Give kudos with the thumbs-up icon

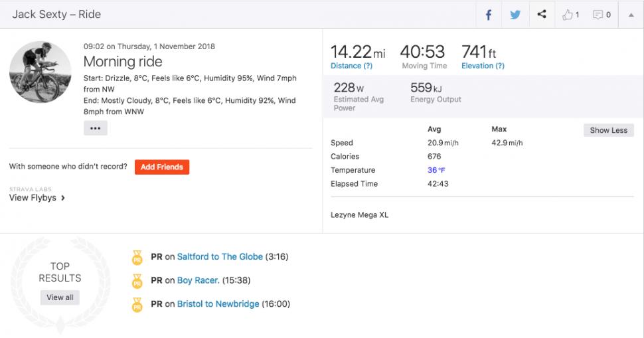pyautogui.click(x=567, y=15)
